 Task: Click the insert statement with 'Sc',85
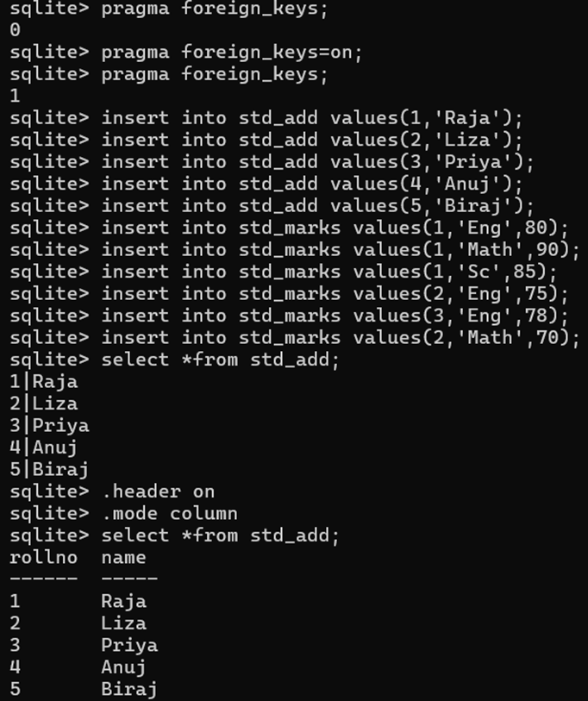(329, 272)
